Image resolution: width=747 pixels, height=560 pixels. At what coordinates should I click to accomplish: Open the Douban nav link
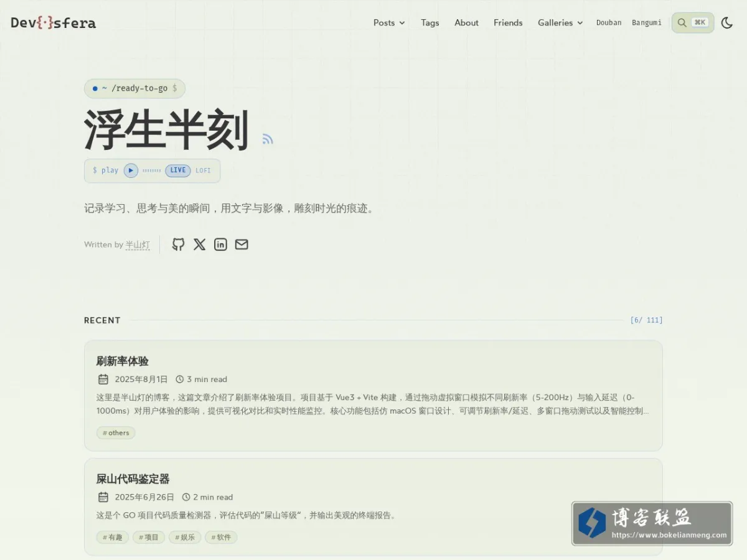coord(609,22)
